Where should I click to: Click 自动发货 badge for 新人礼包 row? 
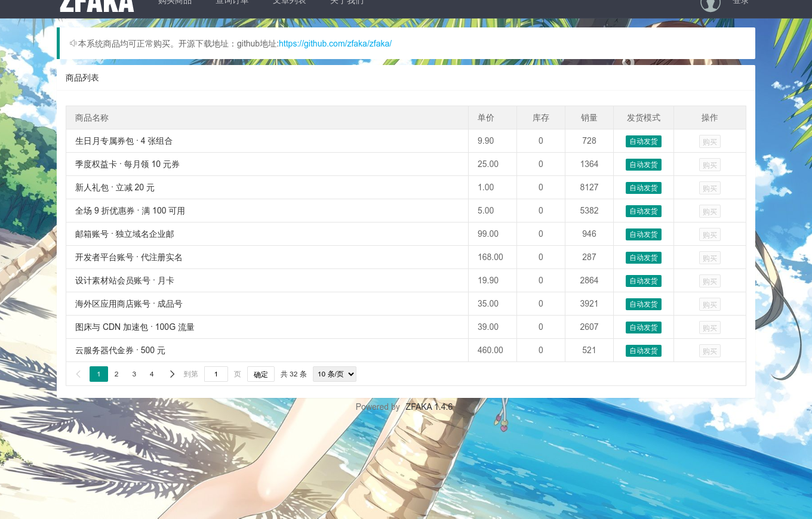[644, 188]
